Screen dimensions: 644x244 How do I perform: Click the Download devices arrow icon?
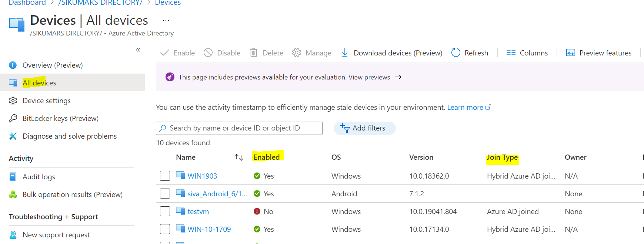click(x=345, y=53)
